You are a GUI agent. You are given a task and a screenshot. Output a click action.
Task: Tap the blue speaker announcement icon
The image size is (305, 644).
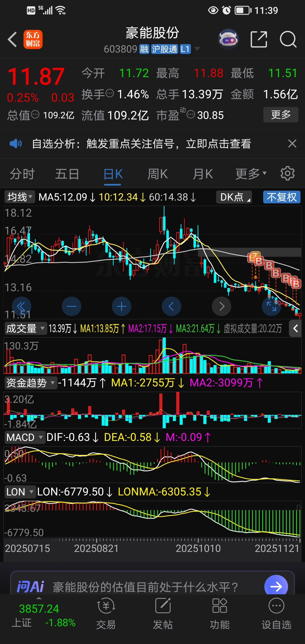point(16,143)
